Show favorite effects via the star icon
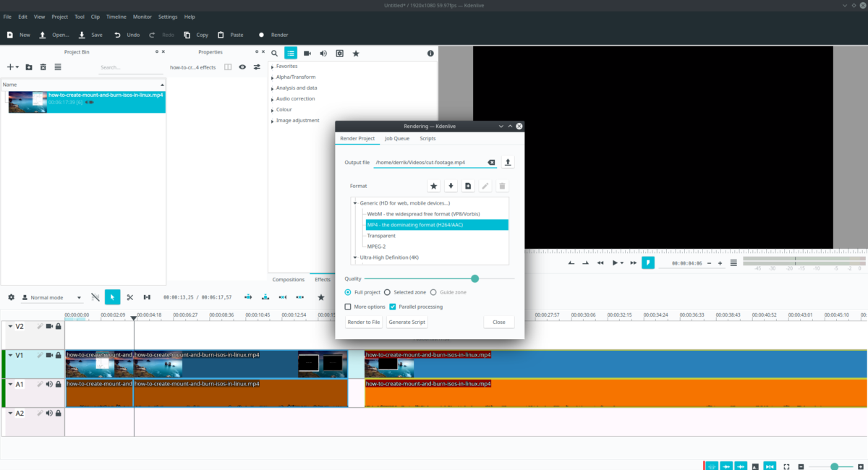The image size is (868, 470). tap(356, 54)
